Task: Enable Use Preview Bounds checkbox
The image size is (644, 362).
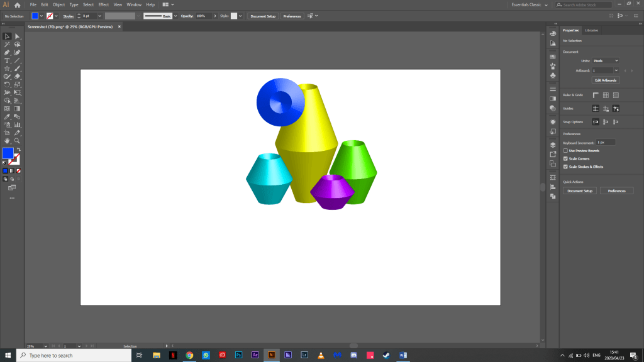Action: coord(565,151)
